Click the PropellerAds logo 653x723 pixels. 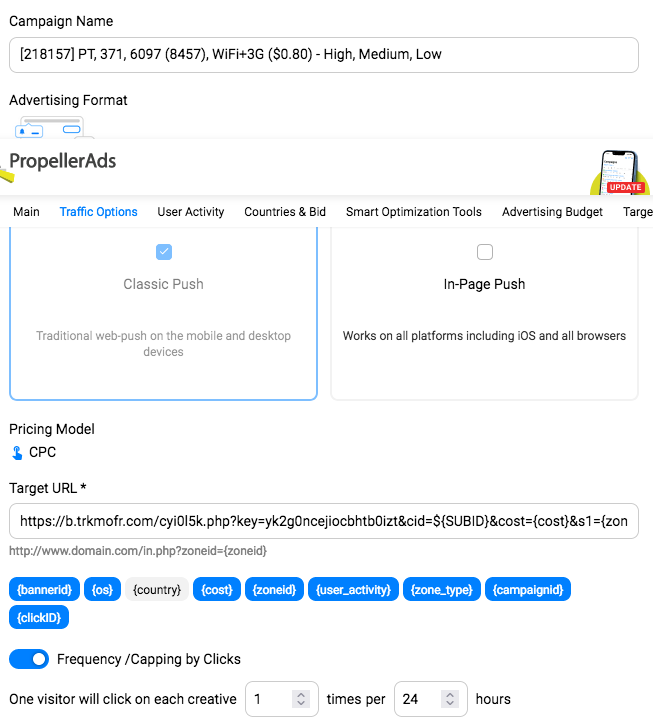point(63,161)
